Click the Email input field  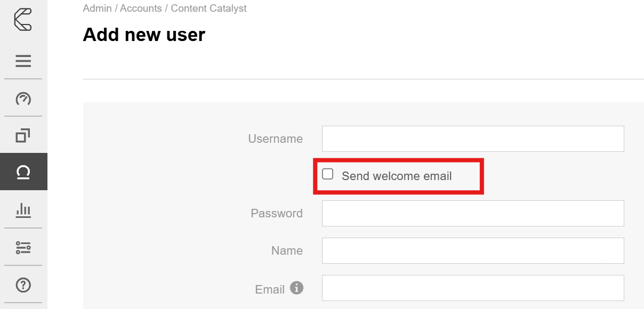tap(473, 288)
